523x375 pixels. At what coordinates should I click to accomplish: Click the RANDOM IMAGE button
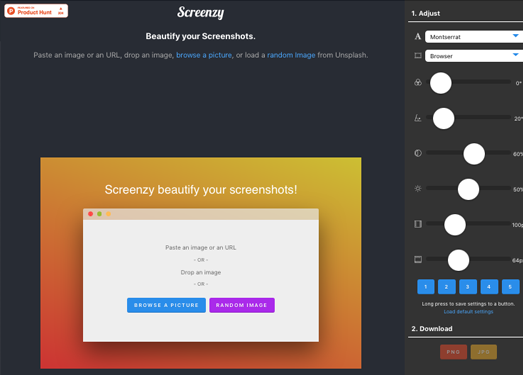point(242,305)
